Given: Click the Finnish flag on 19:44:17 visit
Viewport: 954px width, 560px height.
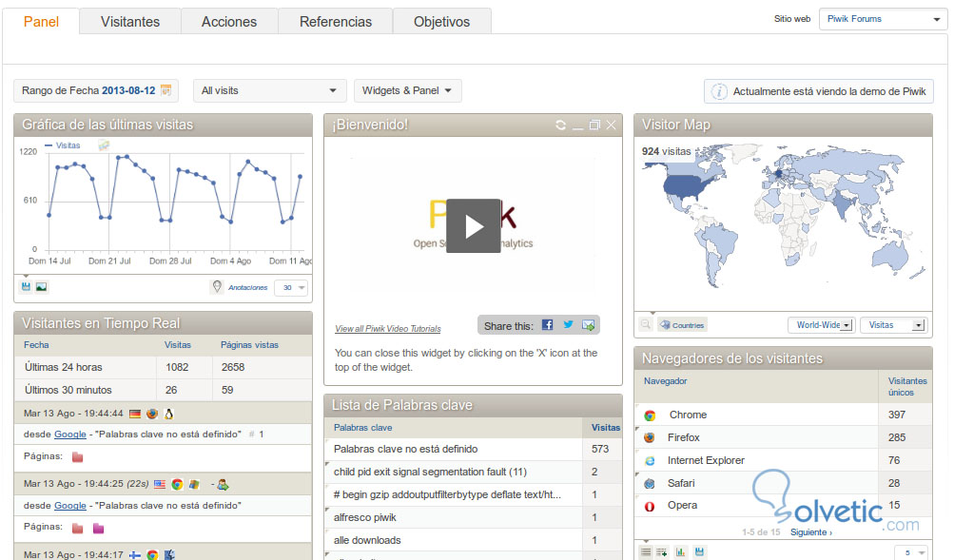Looking at the screenshot, I should coord(135,555).
